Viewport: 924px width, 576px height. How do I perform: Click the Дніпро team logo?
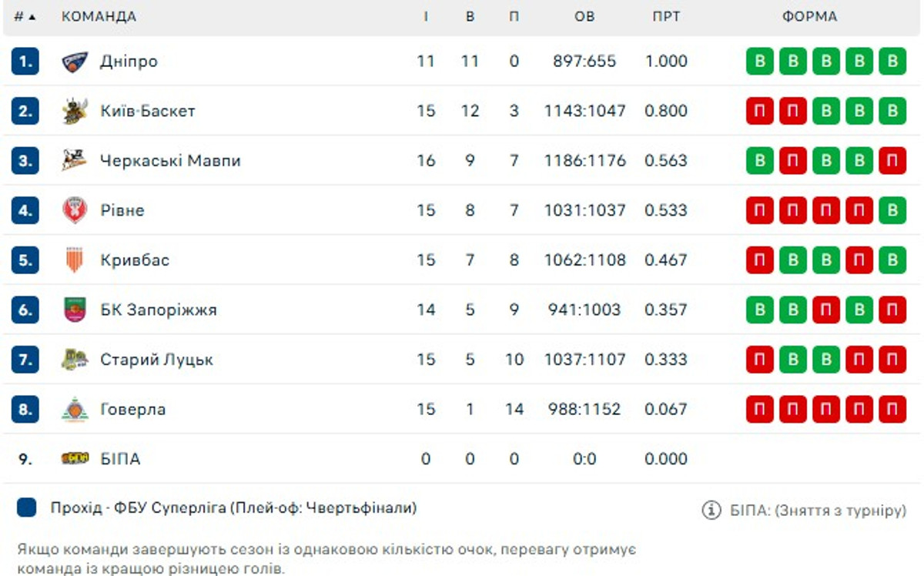[75, 62]
